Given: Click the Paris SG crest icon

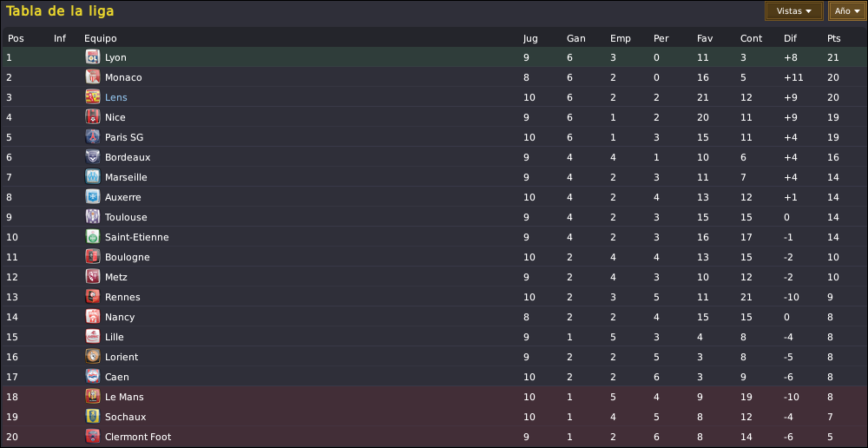Looking at the screenshot, I should 93,137.
